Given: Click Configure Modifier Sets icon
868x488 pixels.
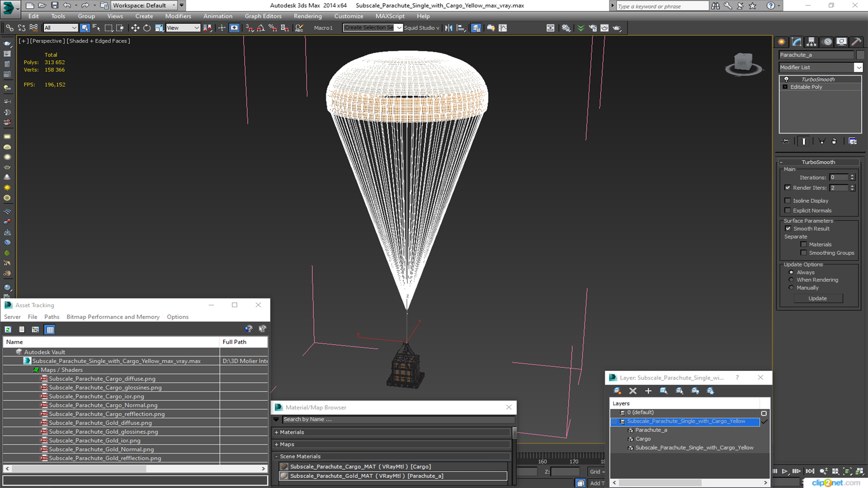Looking at the screenshot, I should [x=853, y=141].
